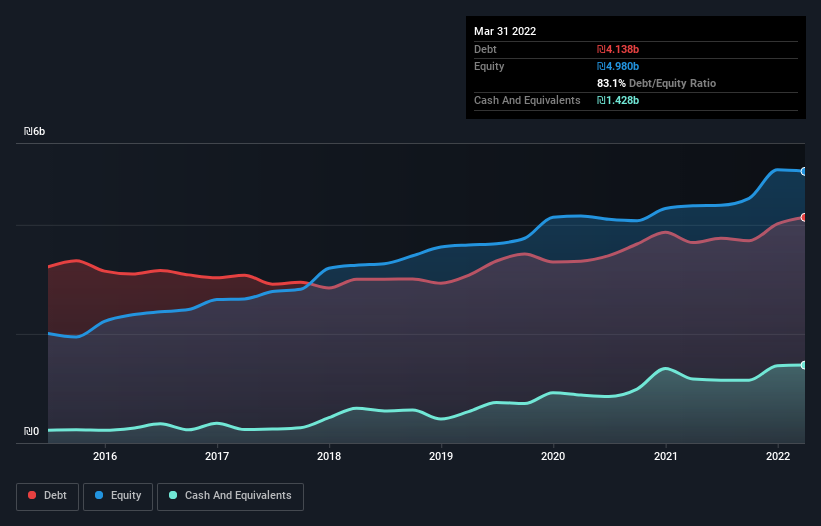This screenshot has height=526, width=821.
Task: Select the Equity endpoint marker on chart
Action: 804,171
